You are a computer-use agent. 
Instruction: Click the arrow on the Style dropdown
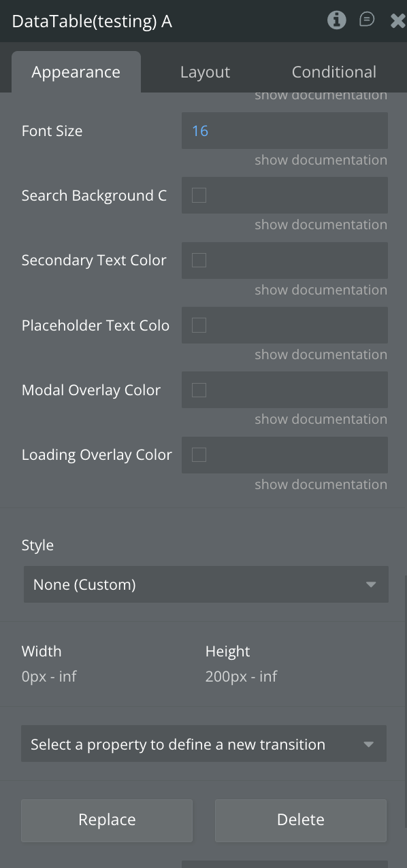(x=371, y=584)
